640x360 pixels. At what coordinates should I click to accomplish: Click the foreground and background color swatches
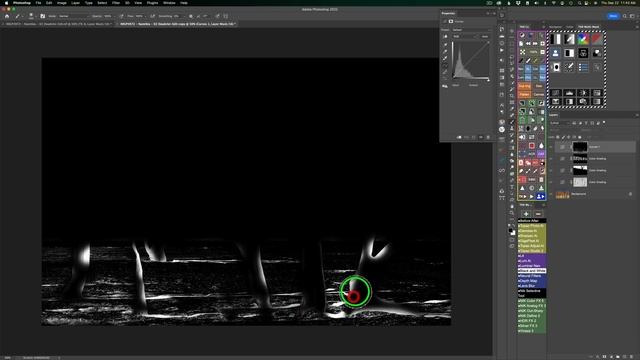512,231
